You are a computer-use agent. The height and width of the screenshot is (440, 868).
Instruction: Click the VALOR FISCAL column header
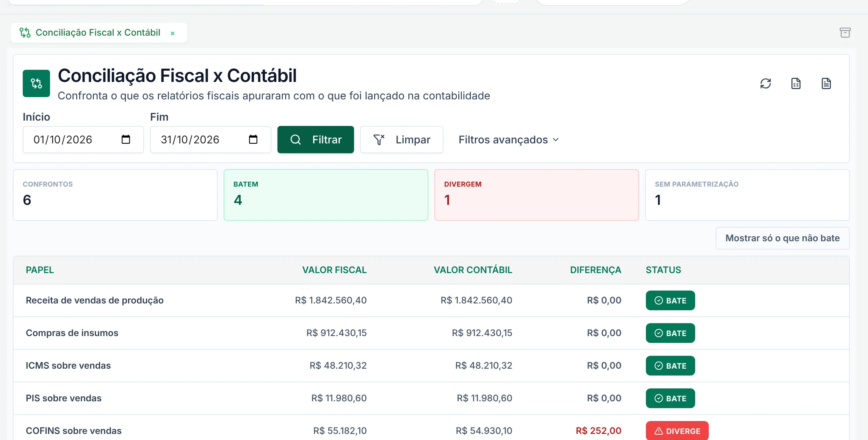[334, 270]
